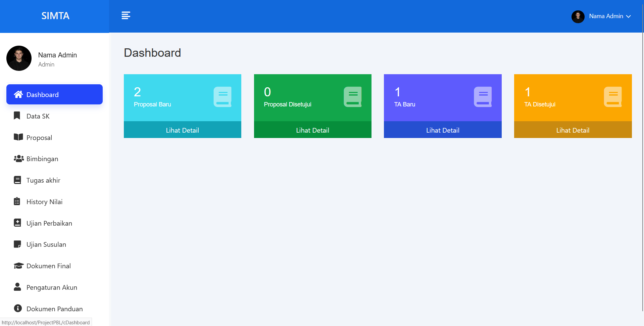Select the Dashboard sidebar item
Viewport: 644px width, 326px height.
[x=54, y=95]
